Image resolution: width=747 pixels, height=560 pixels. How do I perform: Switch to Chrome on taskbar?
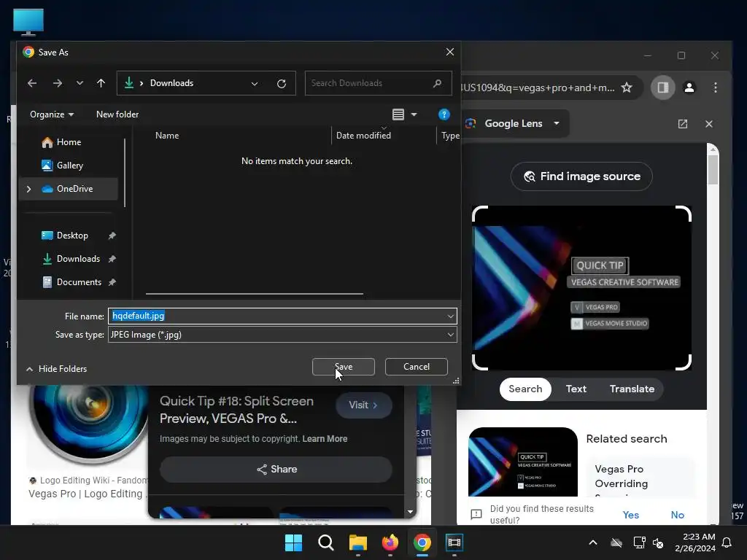coord(422,542)
